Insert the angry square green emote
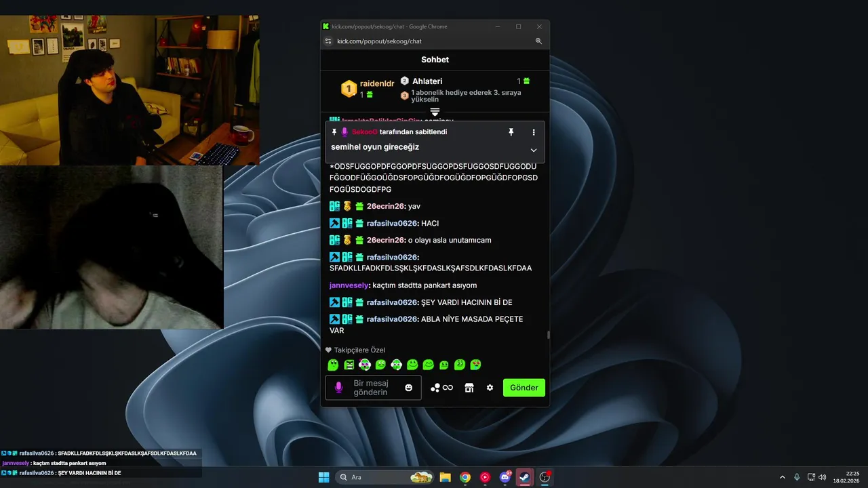868x488 pixels. [x=349, y=365]
